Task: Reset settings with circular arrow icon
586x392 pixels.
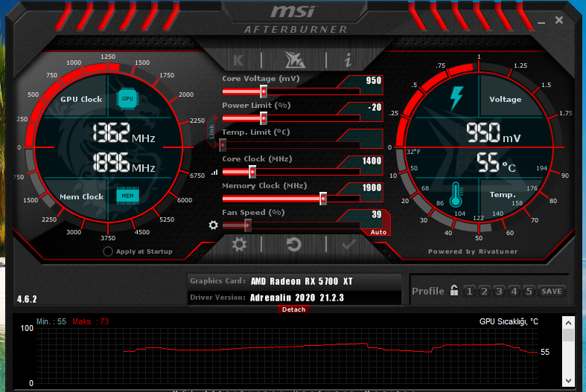Action: click(294, 245)
